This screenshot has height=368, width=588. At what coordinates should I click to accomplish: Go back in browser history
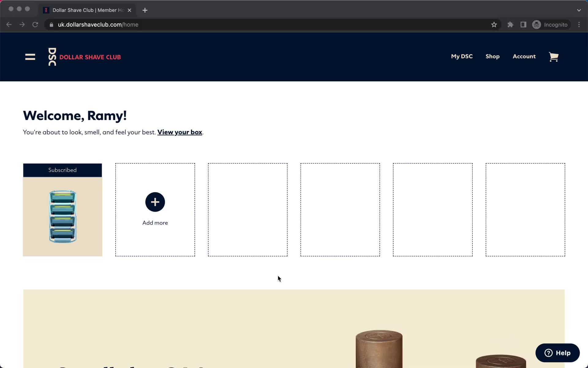[x=9, y=25]
